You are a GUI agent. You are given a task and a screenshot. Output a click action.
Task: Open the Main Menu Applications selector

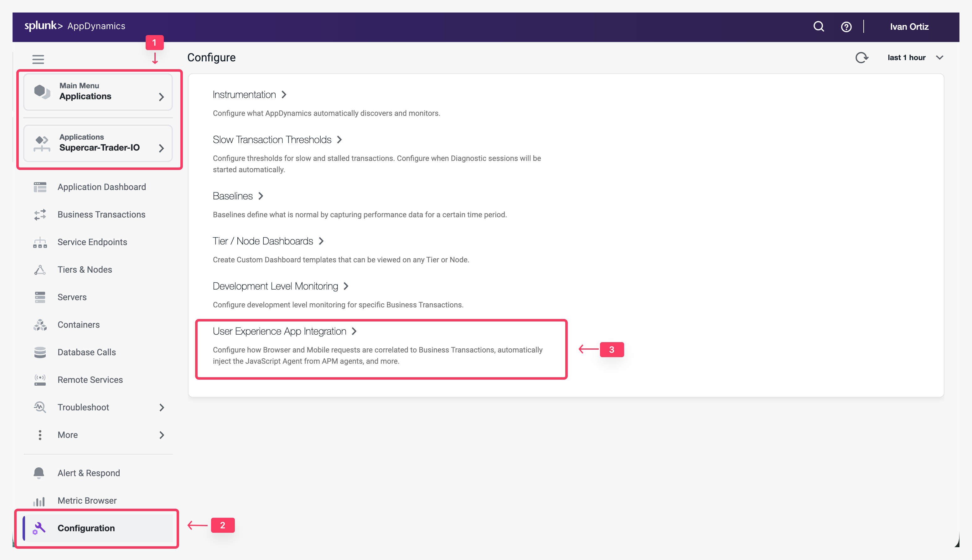pyautogui.click(x=98, y=91)
